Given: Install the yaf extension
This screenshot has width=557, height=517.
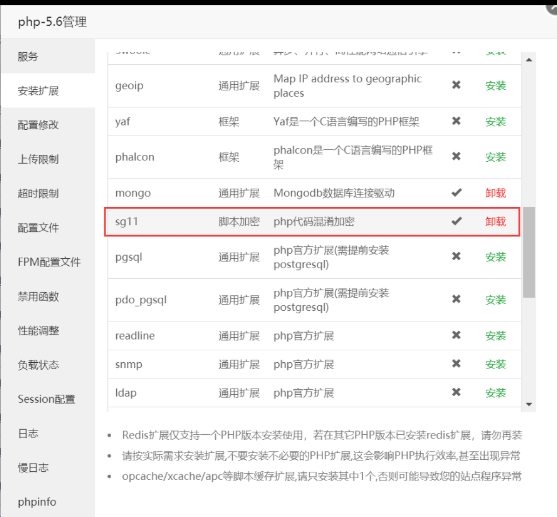Looking at the screenshot, I should point(496,122).
